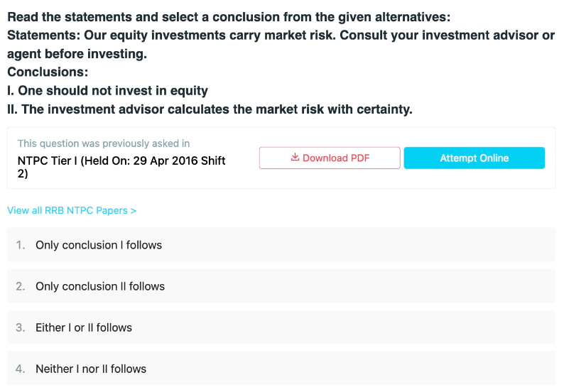
Task: Click the number 1. of the first option
Action: [x=21, y=245]
